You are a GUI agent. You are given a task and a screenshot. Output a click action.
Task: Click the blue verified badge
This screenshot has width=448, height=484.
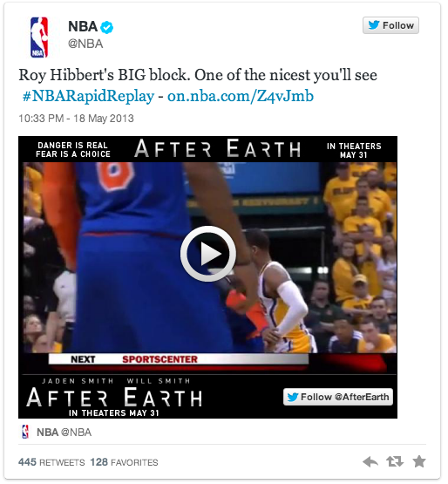107,27
